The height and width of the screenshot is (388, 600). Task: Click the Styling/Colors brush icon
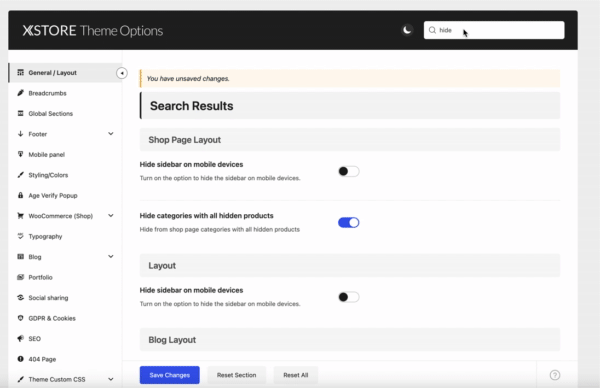21,175
